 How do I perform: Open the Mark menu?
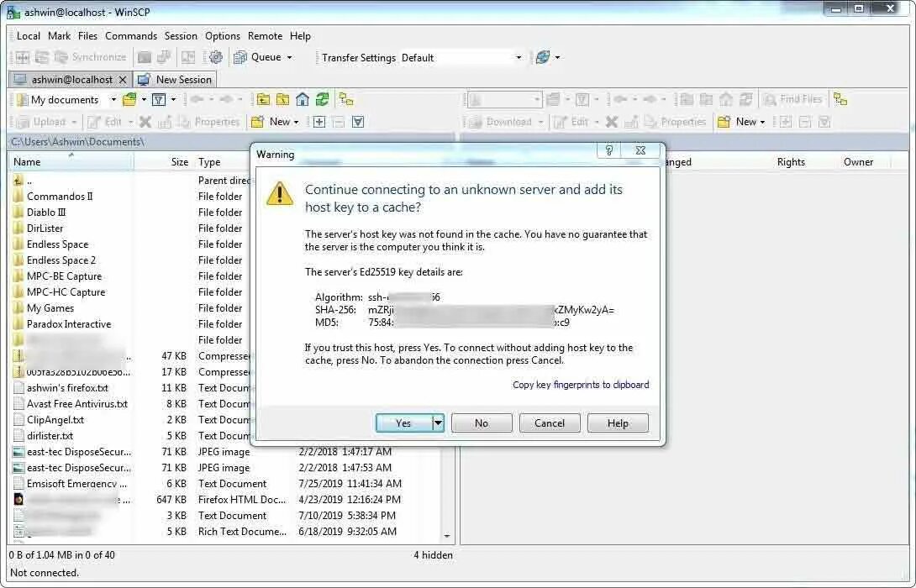(x=59, y=36)
